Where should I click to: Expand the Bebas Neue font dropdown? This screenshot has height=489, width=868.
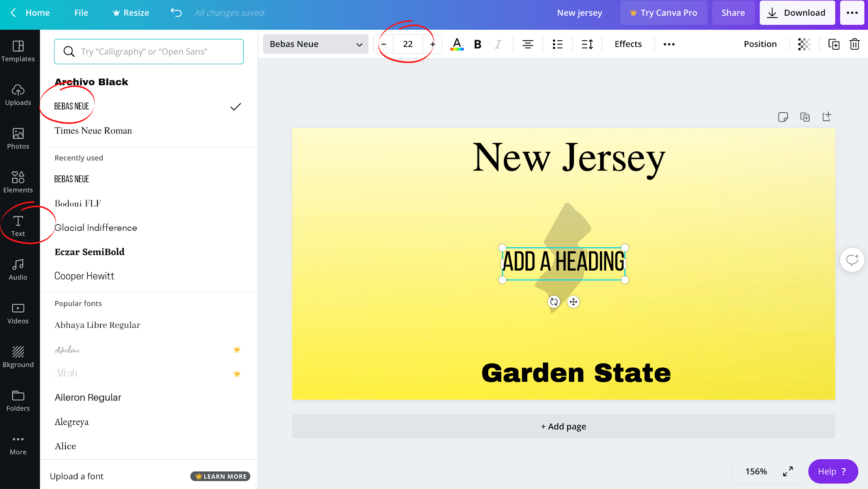click(x=315, y=44)
